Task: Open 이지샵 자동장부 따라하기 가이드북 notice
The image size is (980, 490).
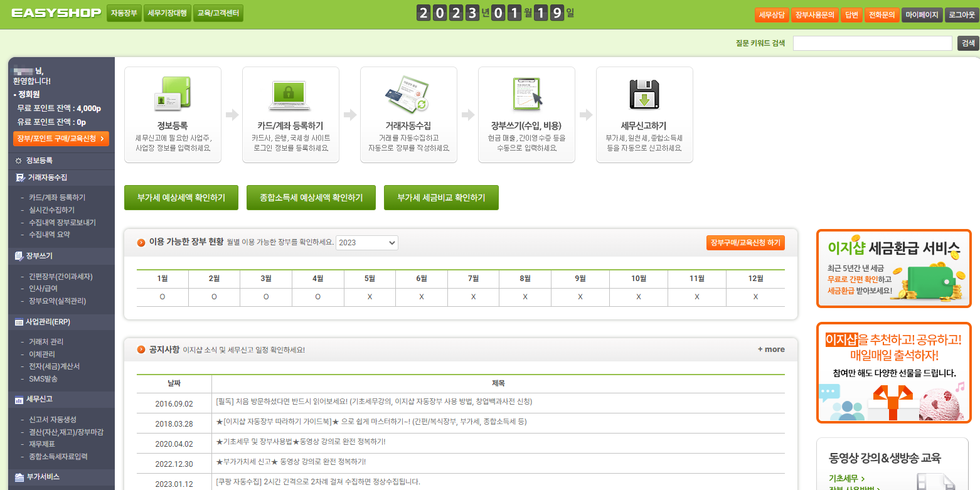Action: (371, 422)
